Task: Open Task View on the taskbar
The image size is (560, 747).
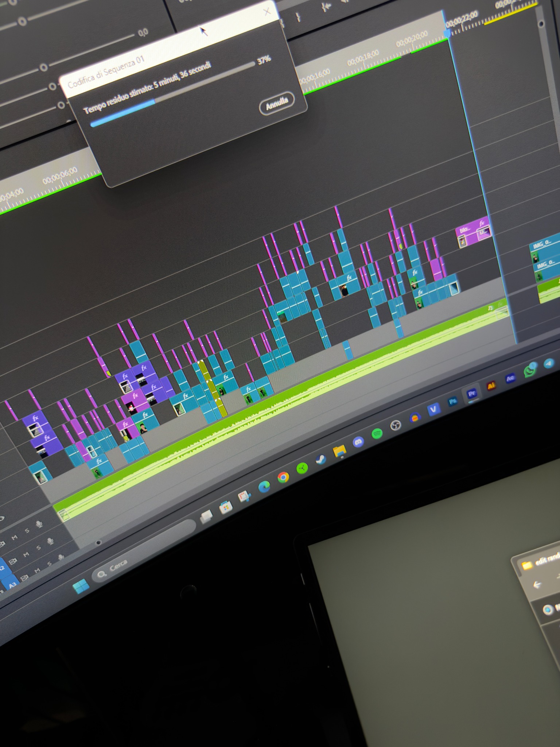Action: [x=206, y=516]
